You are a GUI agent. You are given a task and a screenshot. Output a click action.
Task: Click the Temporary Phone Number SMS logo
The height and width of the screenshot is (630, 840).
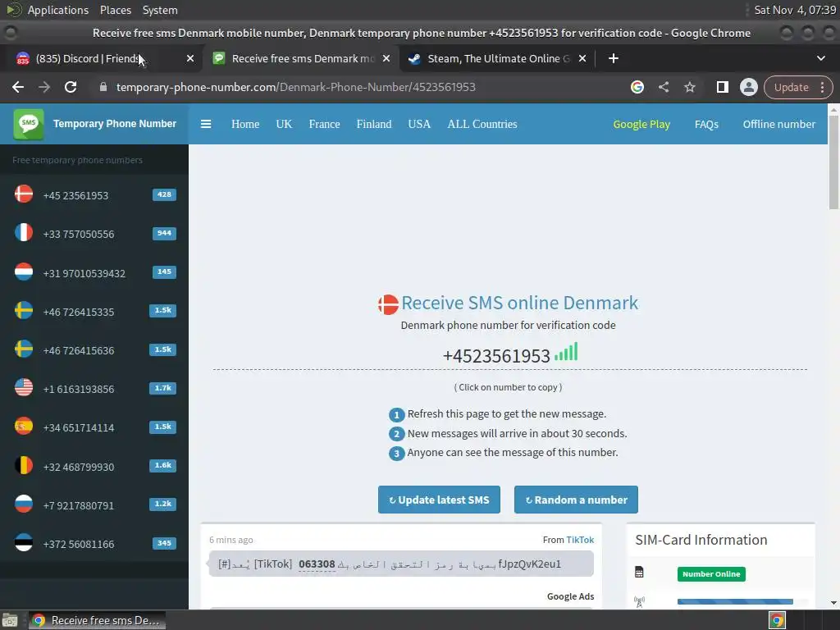pyautogui.click(x=29, y=124)
